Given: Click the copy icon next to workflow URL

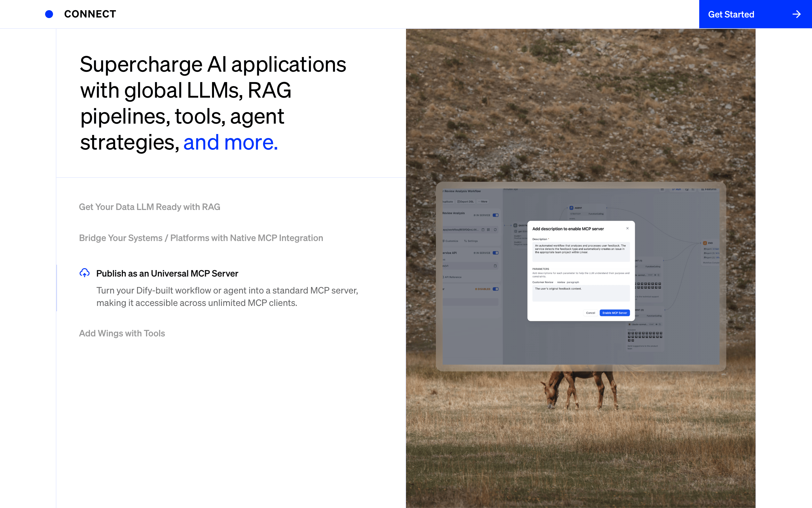Looking at the screenshot, I should [483, 230].
